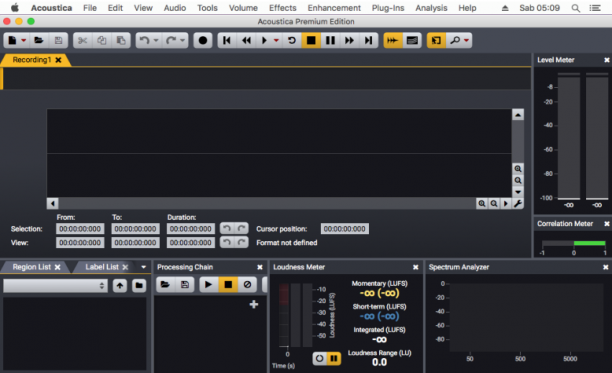Switch to the Recording1 tab
This screenshot has width=612, height=373.
(32, 60)
